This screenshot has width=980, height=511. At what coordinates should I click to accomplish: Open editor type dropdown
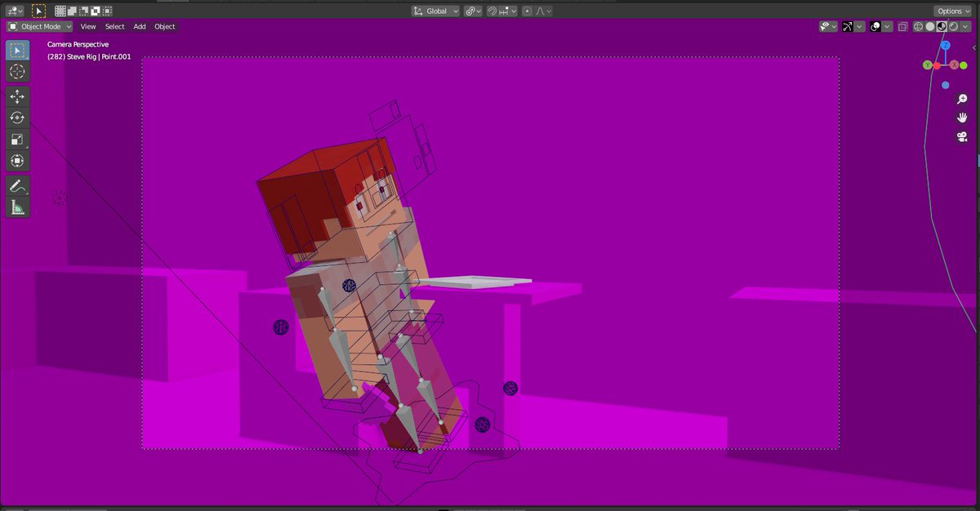tap(15, 11)
